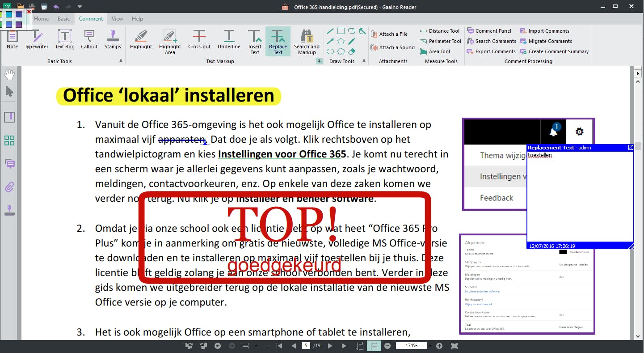Viewport: 644px width, 353px height.
Task: Open the bookmarks panel
Action: (9, 118)
